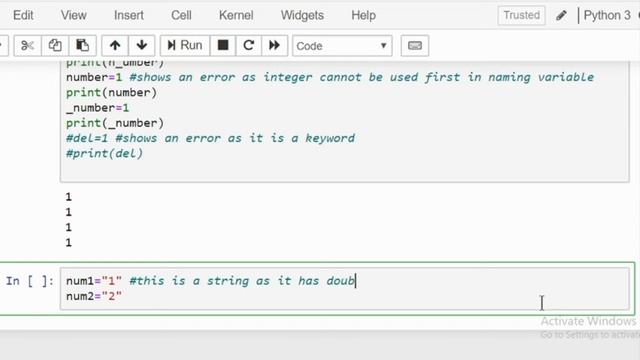This screenshot has width=640, height=360.
Task: Move selected cell down arrow
Action: tap(142, 45)
